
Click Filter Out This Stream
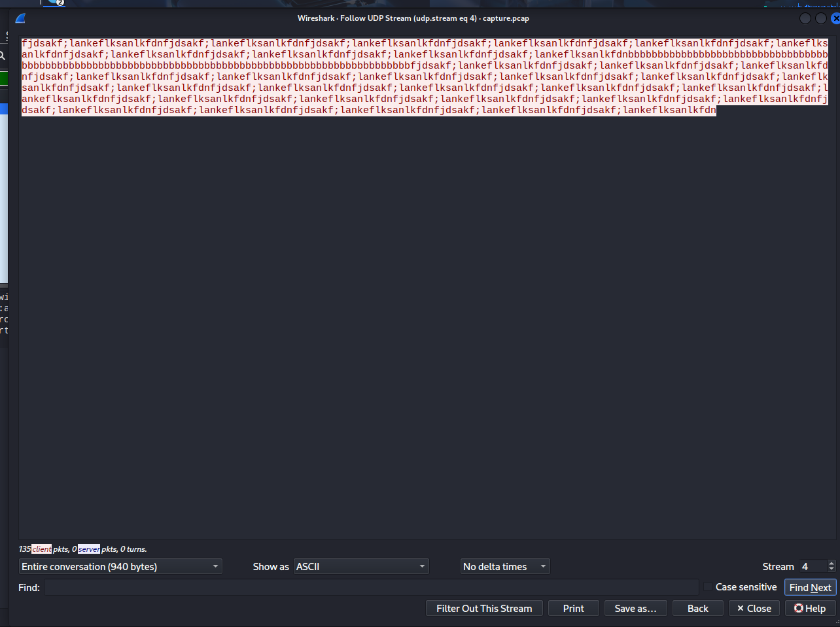click(x=484, y=608)
